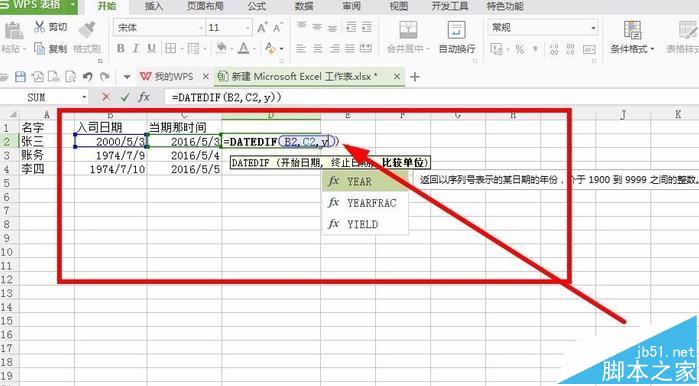Click the clear formatting eraser icon
699x386 pixels.
270,48
